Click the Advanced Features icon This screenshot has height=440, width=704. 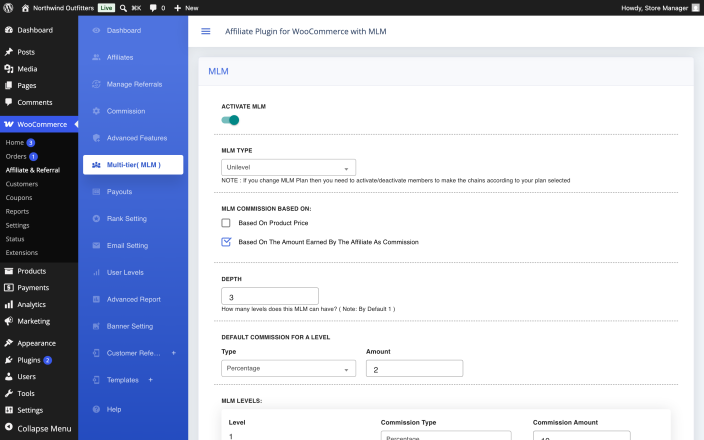(96, 138)
